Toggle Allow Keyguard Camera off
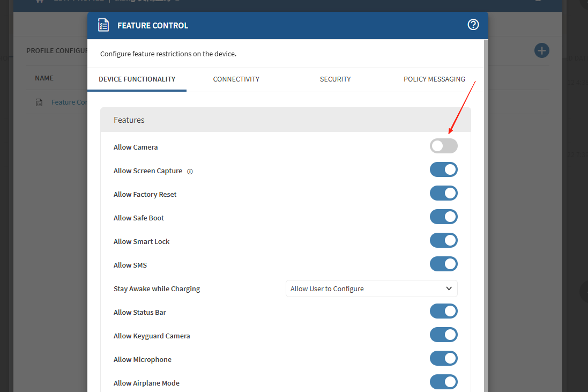The height and width of the screenshot is (392, 588). 443,335
